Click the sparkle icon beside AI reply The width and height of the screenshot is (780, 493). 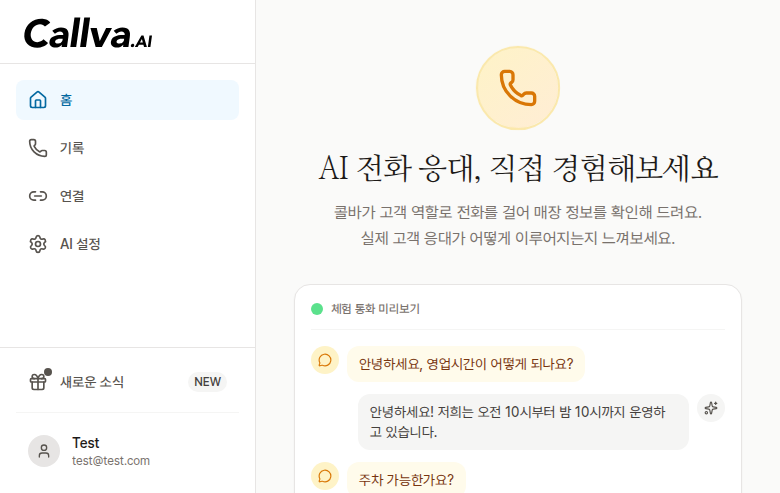click(711, 408)
